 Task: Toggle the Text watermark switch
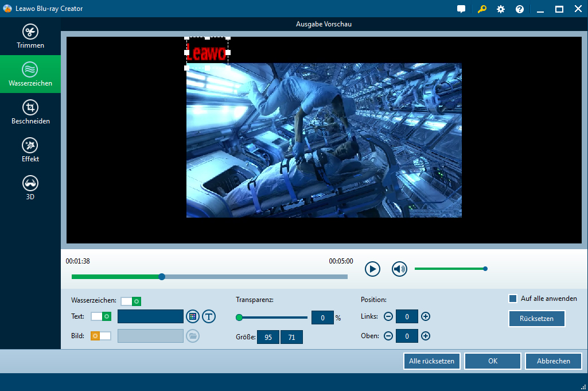point(101,316)
